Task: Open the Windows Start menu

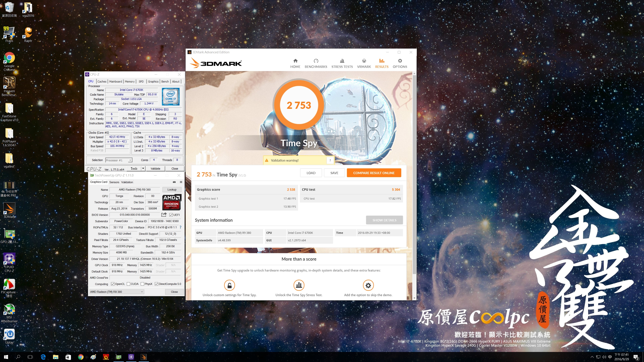Action: 6,357
